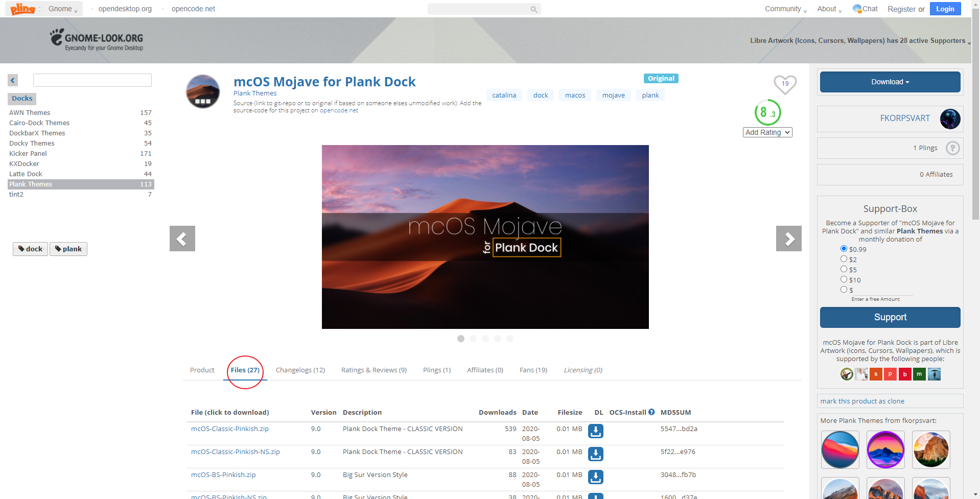The width and height of the screenshot is (980, 499).
Task: Click the orange 's' supporter avatar
Action: (x=876, y=374)
